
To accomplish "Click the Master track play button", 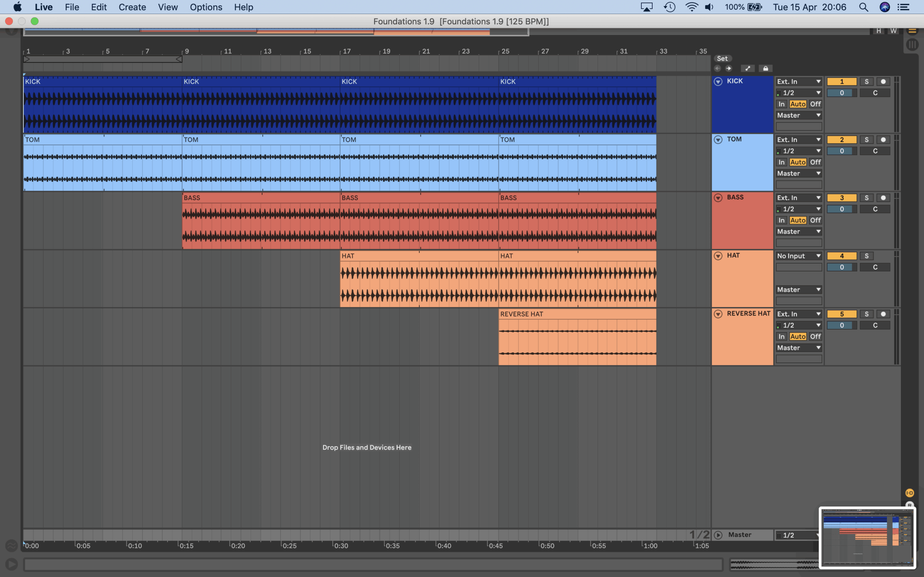I will pos(718,535).
